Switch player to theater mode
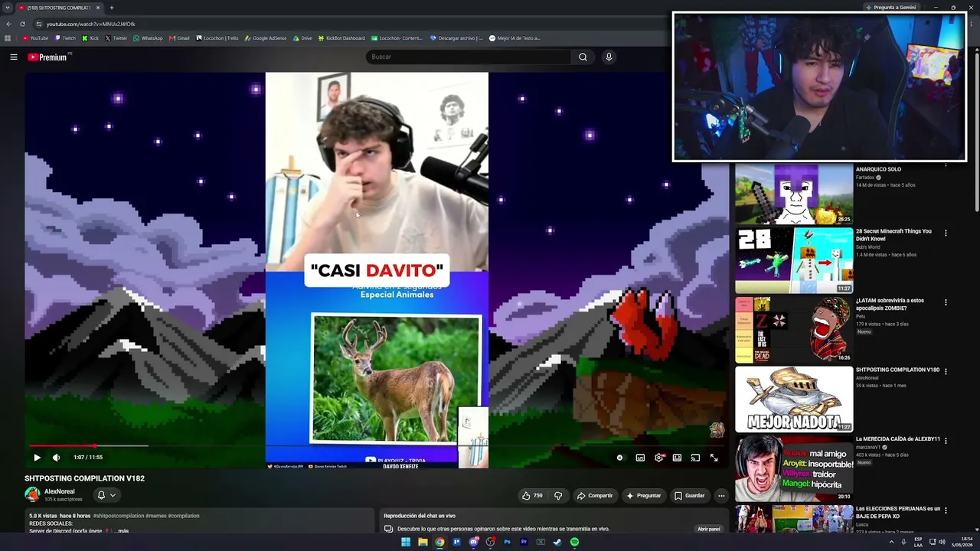Image resolution: width=980 pixels, height=551 pixels. 677,458
